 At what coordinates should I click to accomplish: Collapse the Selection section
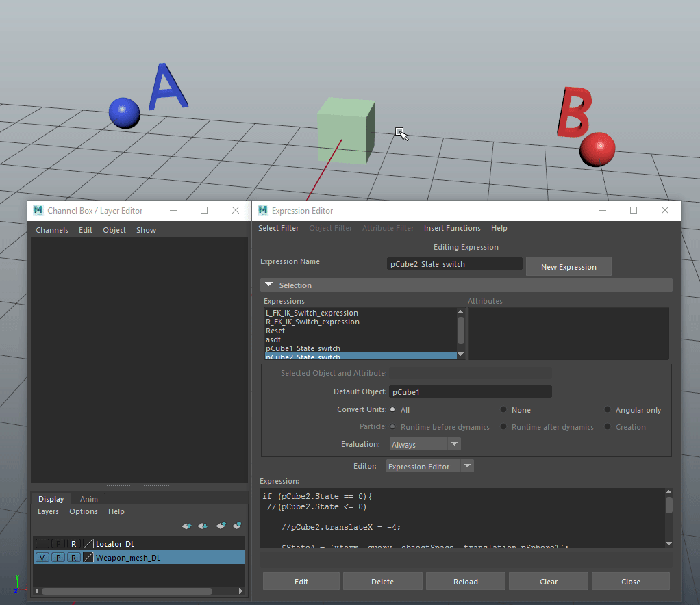pos(269,285)
